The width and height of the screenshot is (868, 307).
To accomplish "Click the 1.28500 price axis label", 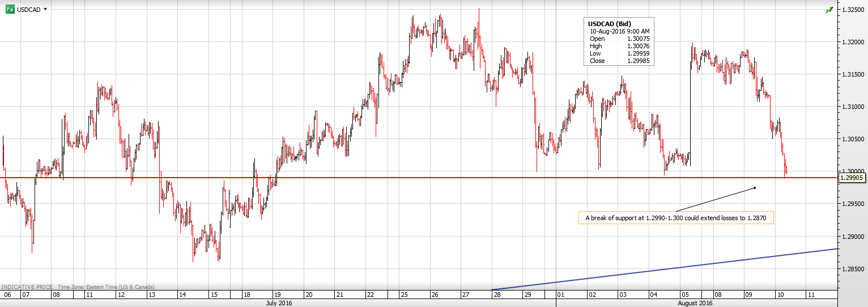I will (852, 268).
